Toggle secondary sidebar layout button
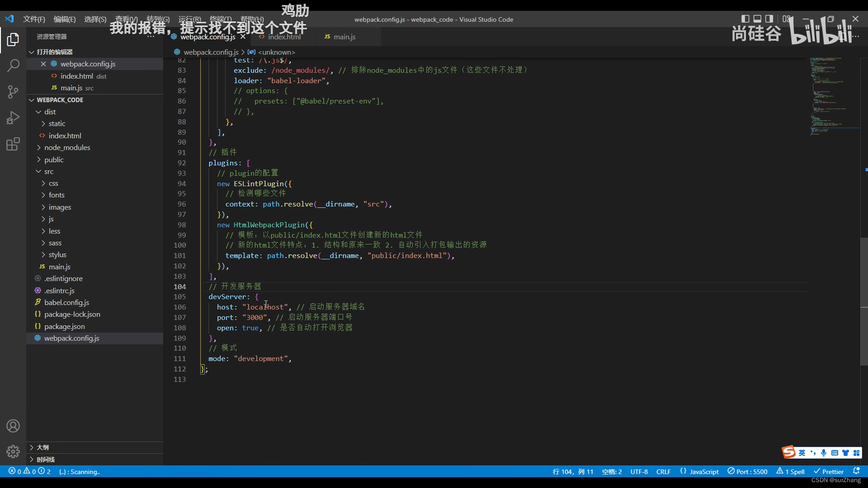 click(x=769, y=19)
